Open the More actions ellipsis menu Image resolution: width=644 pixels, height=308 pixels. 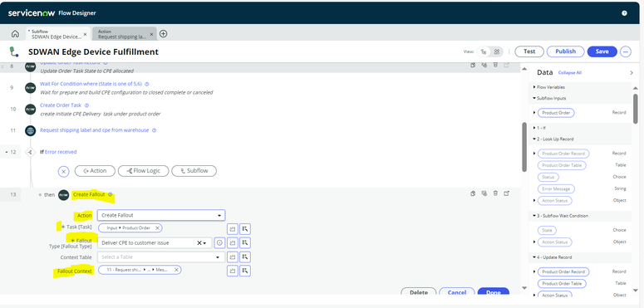click(x=626, y=51)
